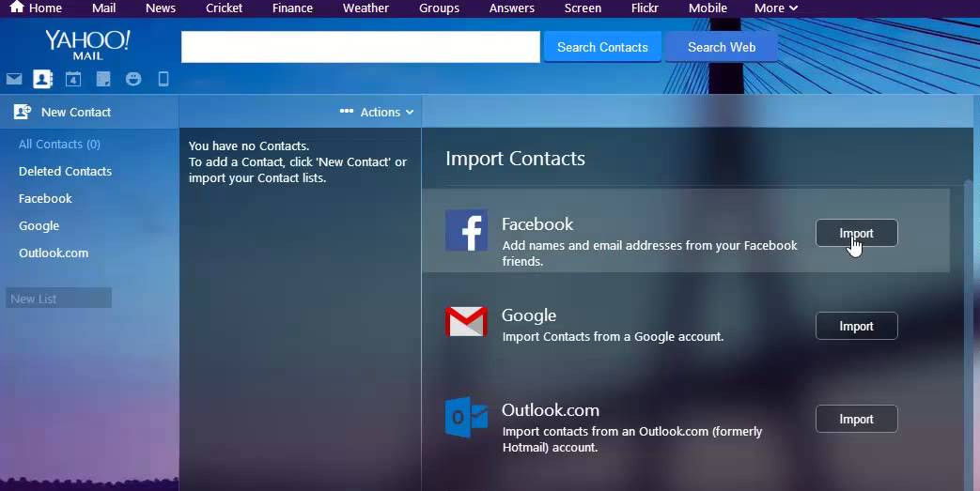
Task: Open the Mail envelope icon
Action: [x=14, y=79]
